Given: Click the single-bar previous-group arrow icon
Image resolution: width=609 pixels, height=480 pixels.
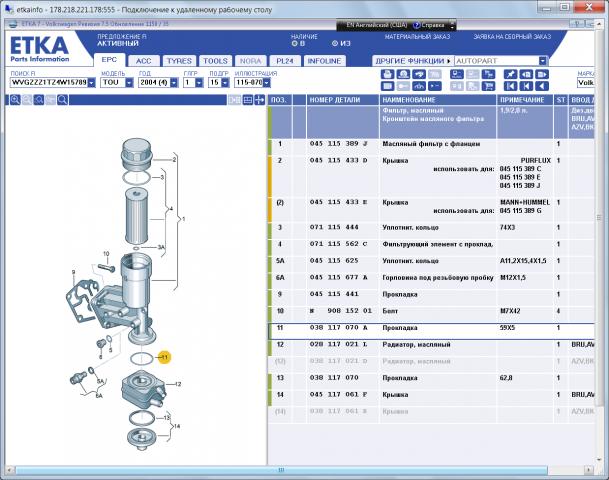Looking at the screenshot, I should [526, 86].
